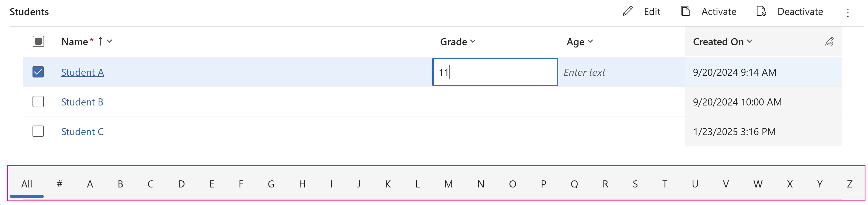Check the Student C row checkbox
Screen dimensions: 868x205
38,131
